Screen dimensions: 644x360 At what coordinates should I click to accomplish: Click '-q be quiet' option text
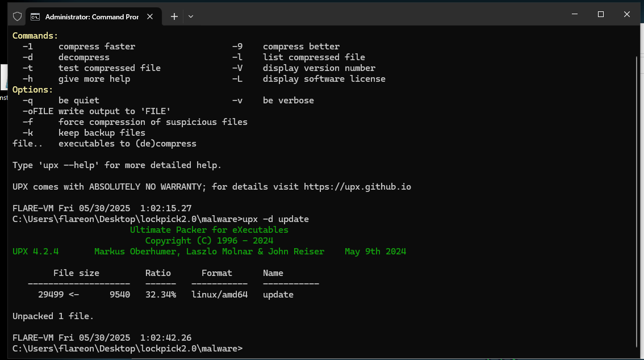pos(61,101)
